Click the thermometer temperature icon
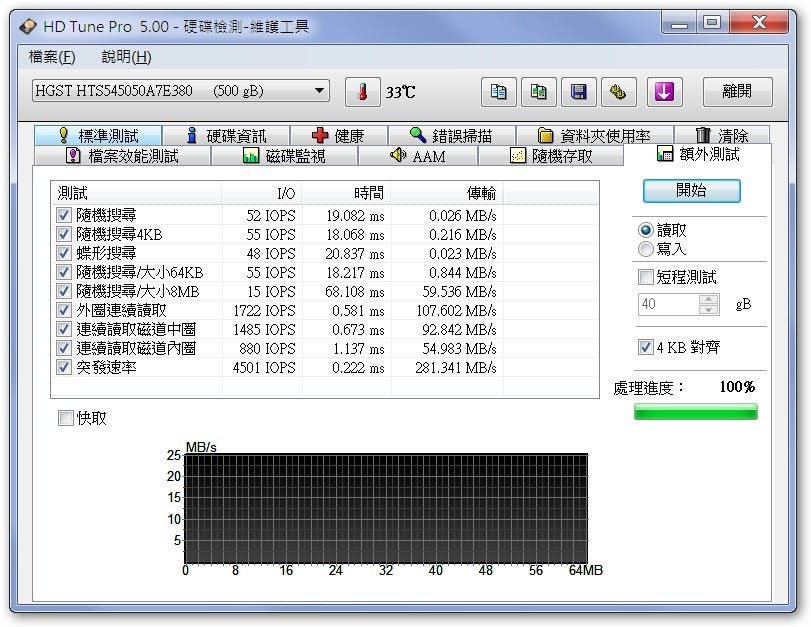811x627 pixels. (362, 92)
